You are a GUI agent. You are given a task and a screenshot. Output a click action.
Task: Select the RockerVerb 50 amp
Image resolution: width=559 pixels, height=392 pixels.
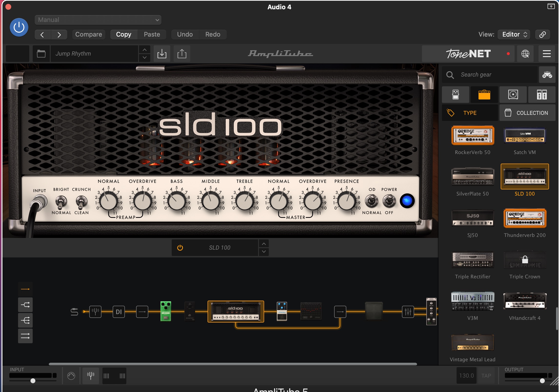[473, 136]
